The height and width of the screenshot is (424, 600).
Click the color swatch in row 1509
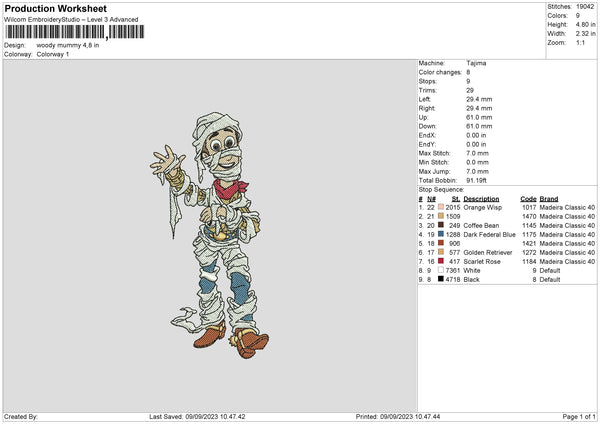pyautogui.click(x=441, y=216)
